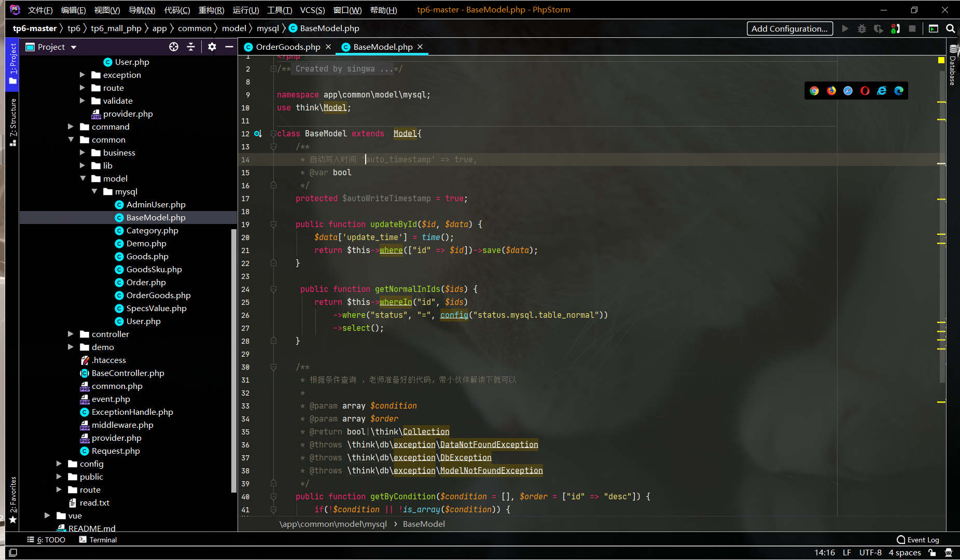
Task: Click Add Configuration button
Action: (x=790, y=29)
